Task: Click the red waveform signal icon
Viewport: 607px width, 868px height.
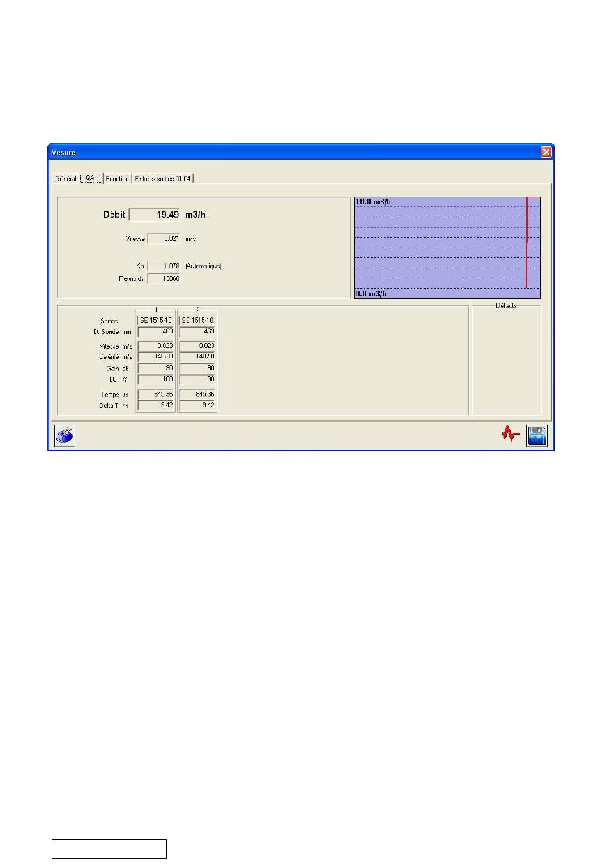Action: (511, 435)
